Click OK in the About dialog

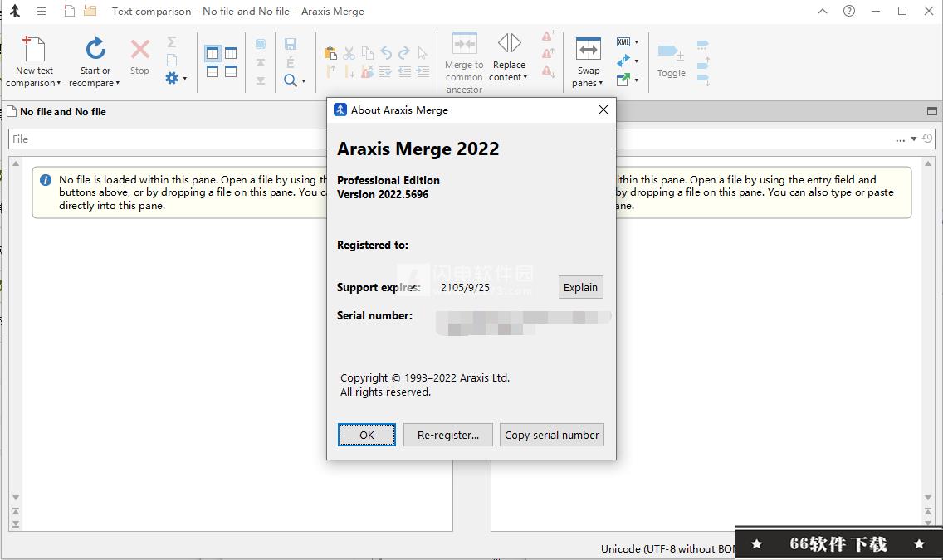(x=367, y=435)
